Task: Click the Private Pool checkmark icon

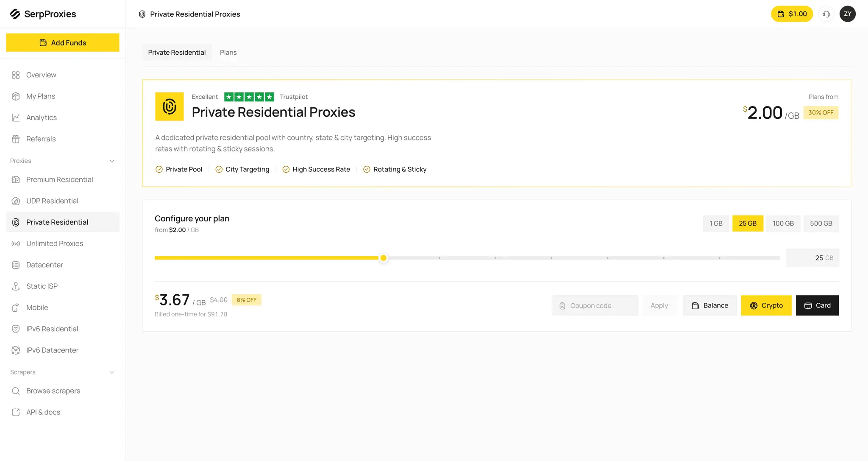Action: (x=159, y=169)
